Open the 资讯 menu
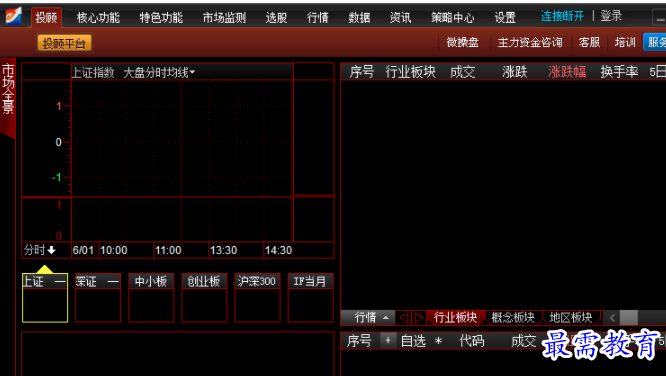 [401, 18]
